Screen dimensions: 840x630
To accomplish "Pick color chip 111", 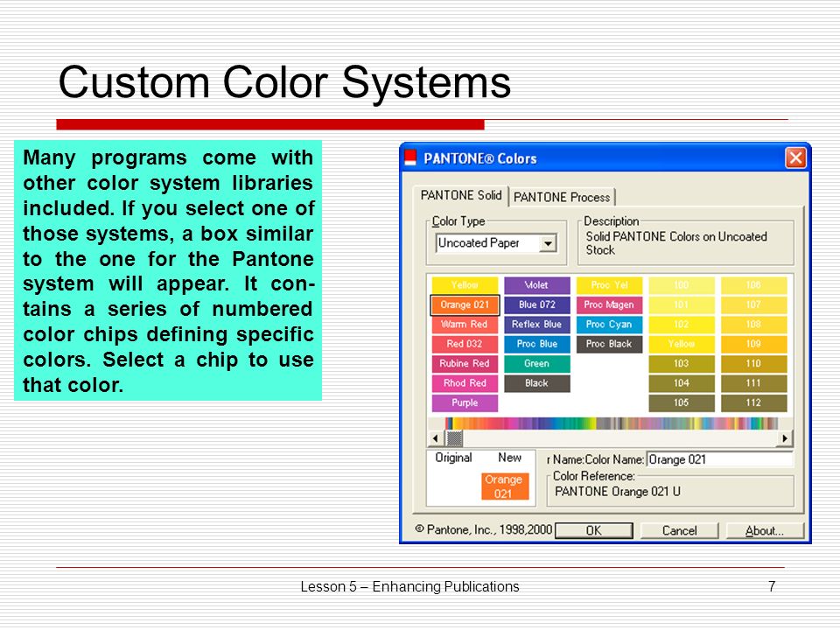I will pyautogui.click(x=753, y=383).
